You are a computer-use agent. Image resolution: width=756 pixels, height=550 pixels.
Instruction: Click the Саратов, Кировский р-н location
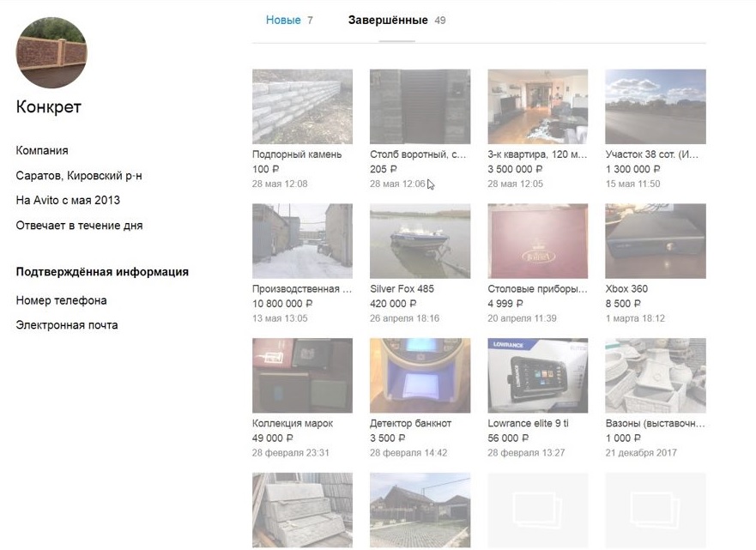[x=79, y=175]
